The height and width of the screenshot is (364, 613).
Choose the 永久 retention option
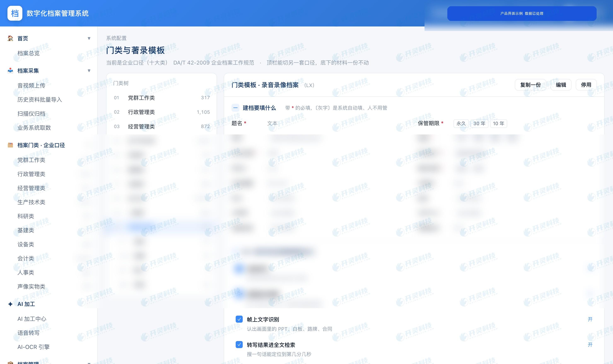[x=461, y=123]
